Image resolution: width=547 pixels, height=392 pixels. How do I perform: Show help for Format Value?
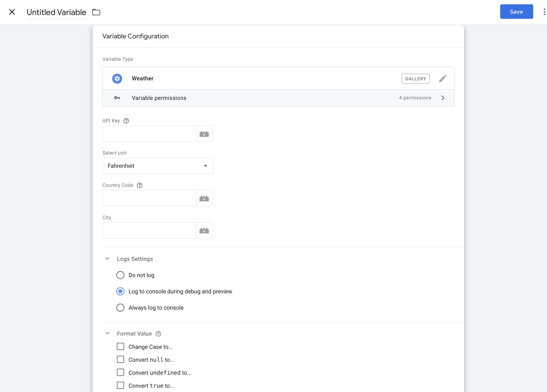point(159,334)
